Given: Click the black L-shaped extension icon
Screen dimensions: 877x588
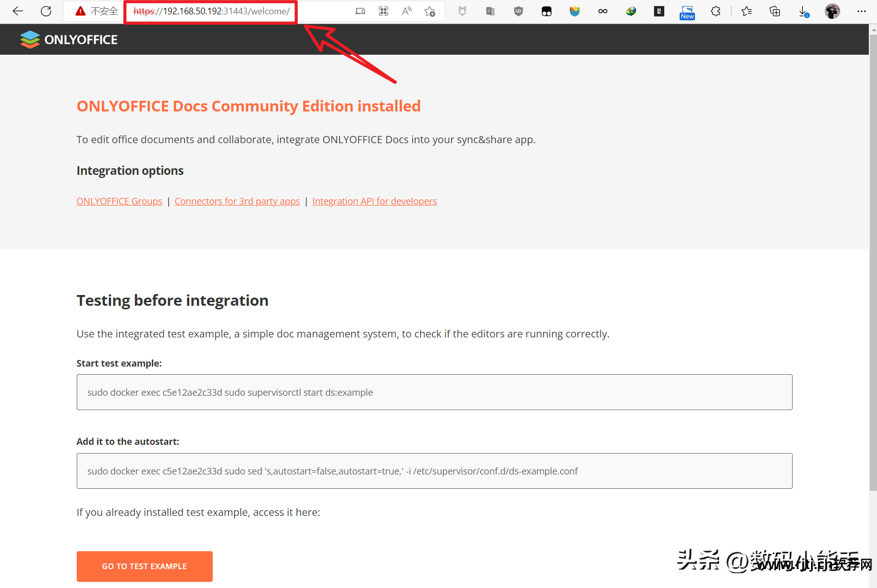Looking at the screenshot, I should (659, 11).
